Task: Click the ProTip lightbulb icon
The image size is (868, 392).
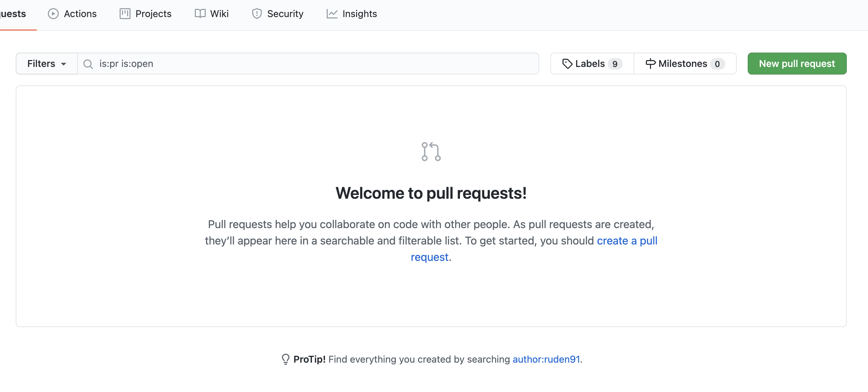Action: click(x=285, y=359)
